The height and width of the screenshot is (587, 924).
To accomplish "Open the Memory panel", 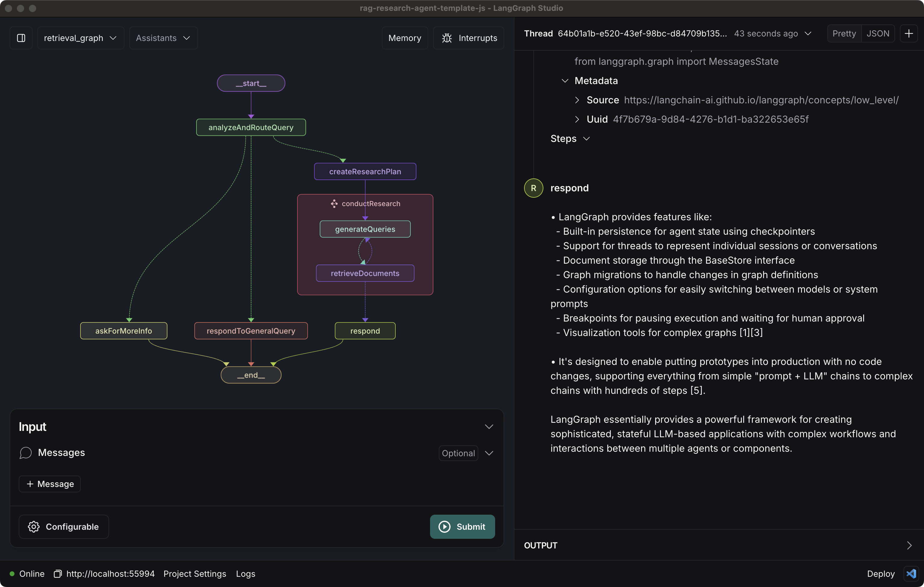I will [404, 38].
